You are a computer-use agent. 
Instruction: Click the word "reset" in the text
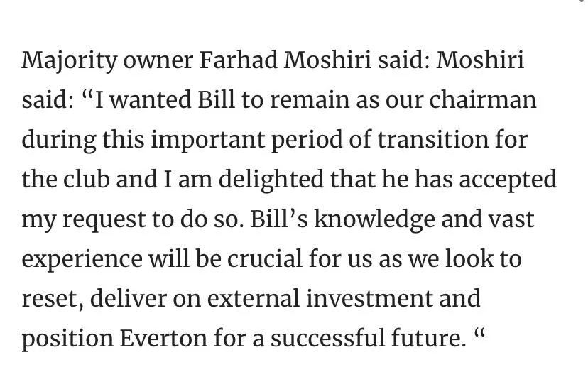(x=54, y=298)
